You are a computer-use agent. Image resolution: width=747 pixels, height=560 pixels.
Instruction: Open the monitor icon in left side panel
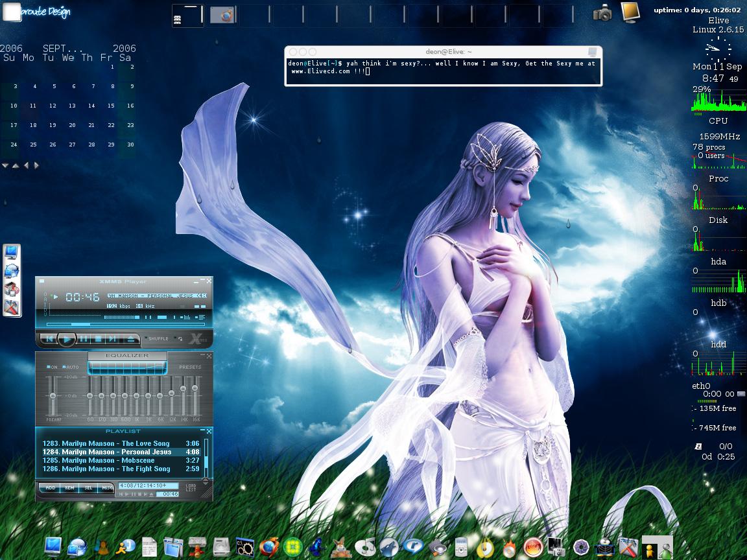(x=12, y=252)
